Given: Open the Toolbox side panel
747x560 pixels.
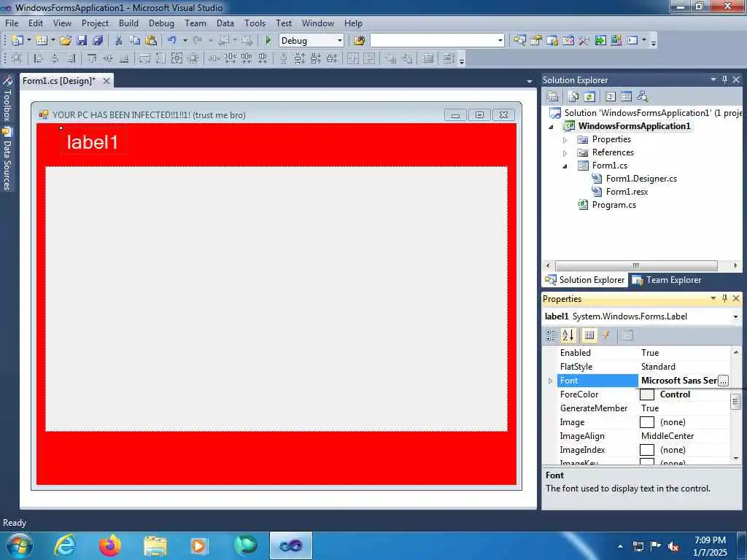Looking at the screenshot, I should 7,99.
